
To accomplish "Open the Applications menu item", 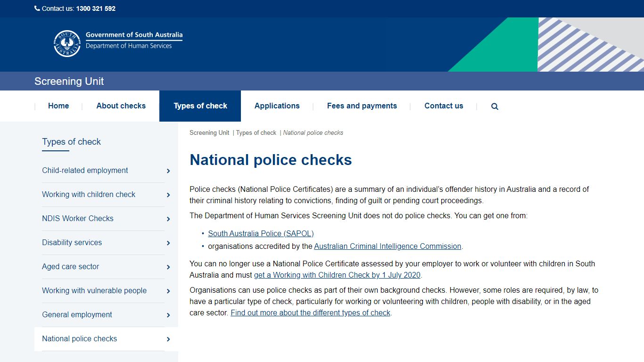I will tap(277, 106).
